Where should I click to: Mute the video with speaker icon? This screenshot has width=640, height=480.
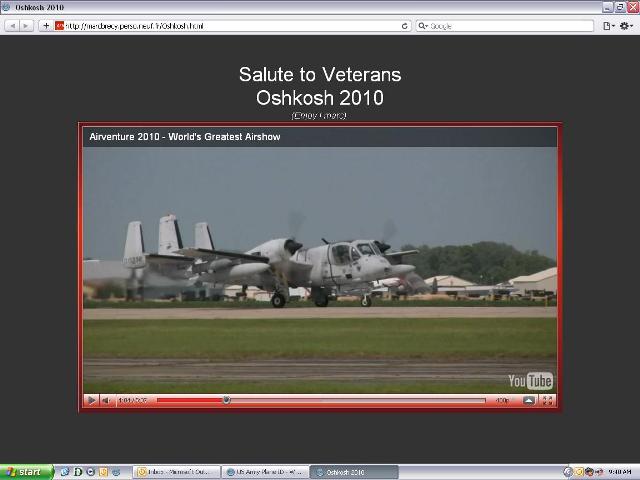pos(106,400)
